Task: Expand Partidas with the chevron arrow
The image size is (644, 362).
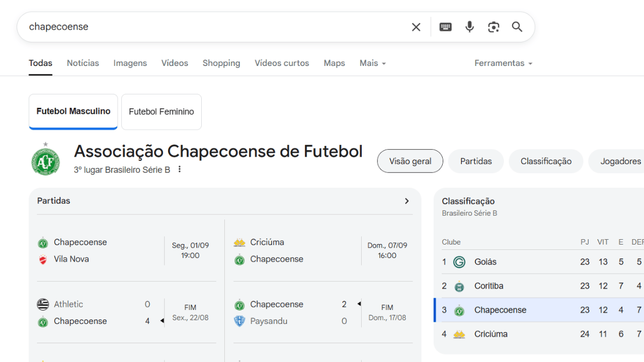Action: (x=406, y=201)
